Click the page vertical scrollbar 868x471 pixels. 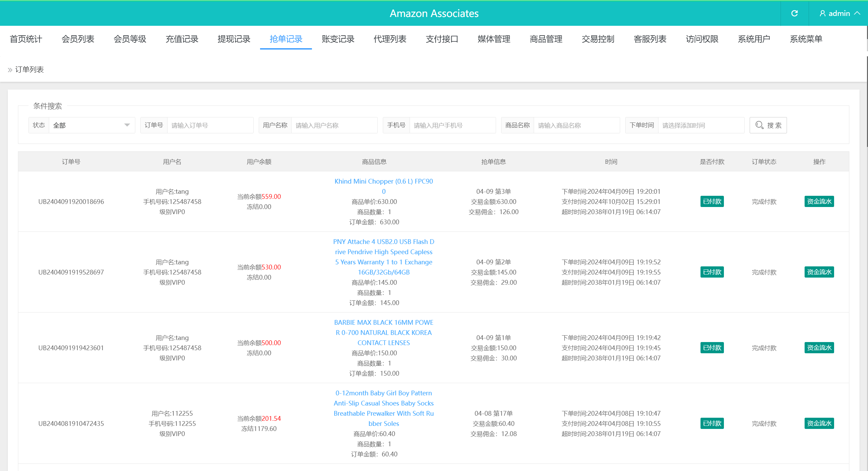(x=867, y=102)
